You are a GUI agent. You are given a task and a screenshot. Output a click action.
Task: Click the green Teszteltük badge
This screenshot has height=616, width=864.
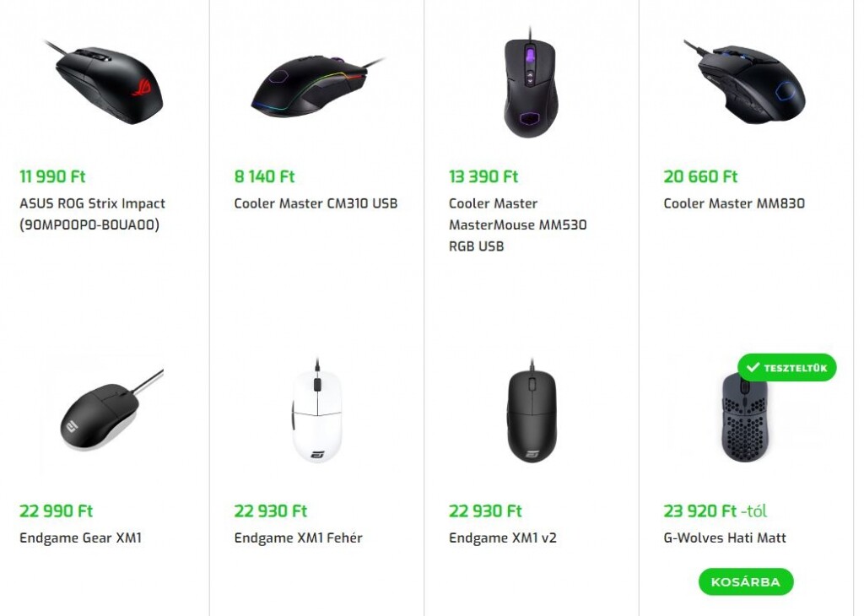pyautogui.click(x=787, y=368)
